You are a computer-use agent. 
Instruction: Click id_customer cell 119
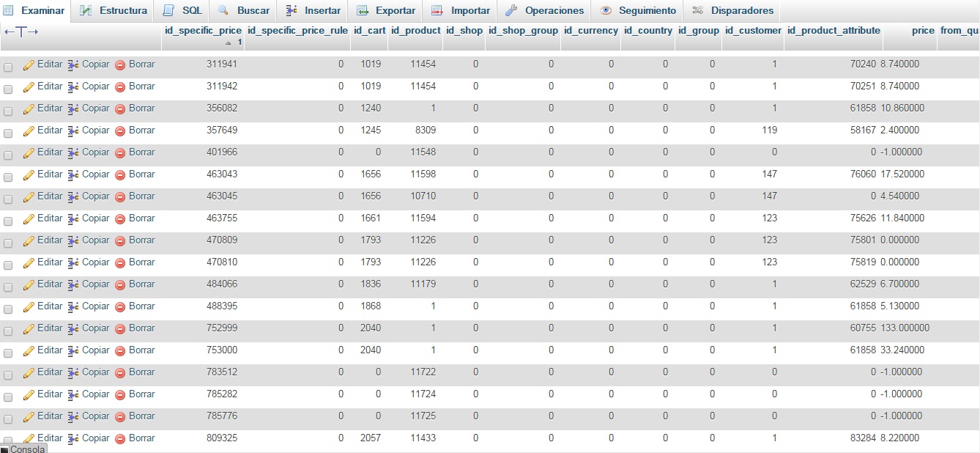point(769,130)
